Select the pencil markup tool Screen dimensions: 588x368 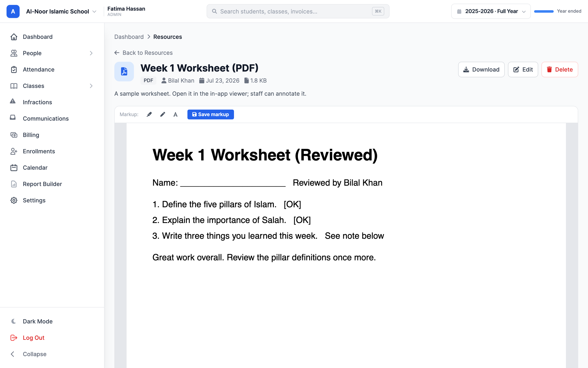pos(163,114)
